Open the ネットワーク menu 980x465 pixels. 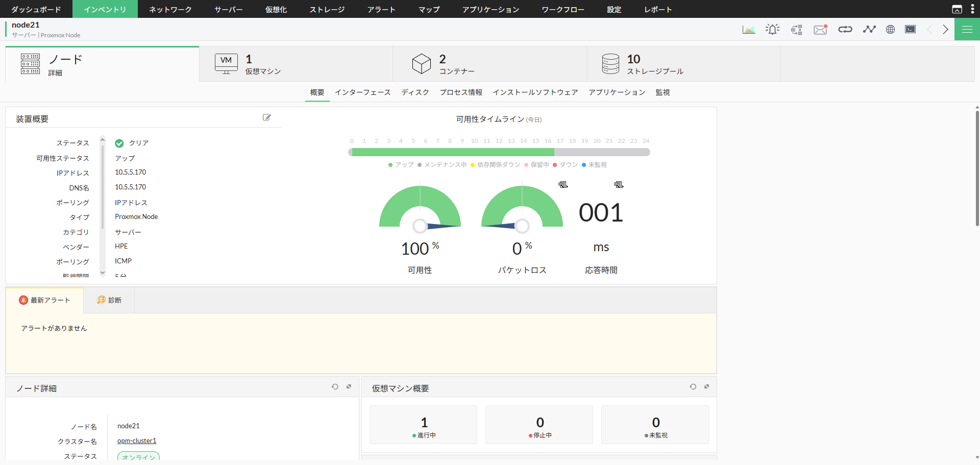pyautogui.click(x=170, y=9)
